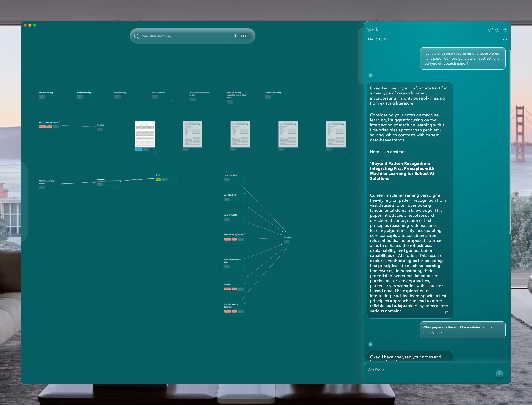Open tag dropdown on July 12th, 2022 card

point(227,200)
